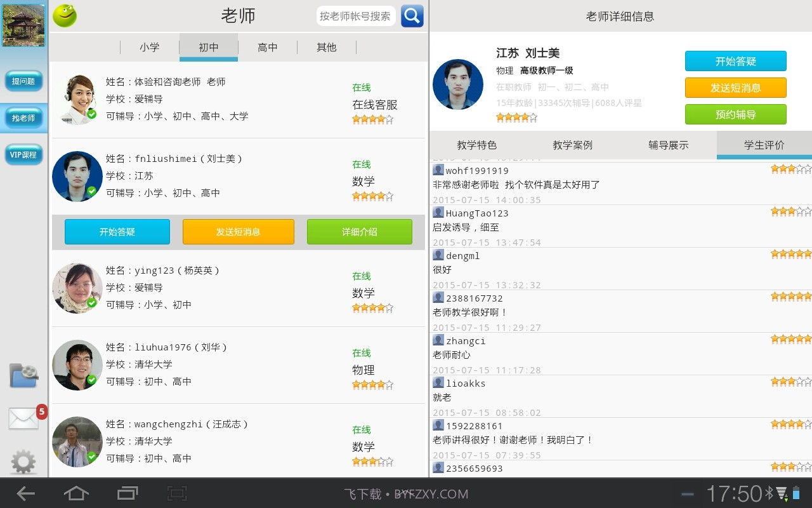
Task: Open the 教学案例 tab in teacher details
Action: pos(572,145)
